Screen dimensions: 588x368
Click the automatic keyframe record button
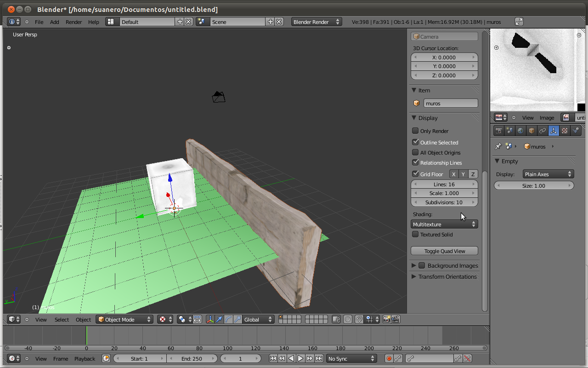point(389,358)
